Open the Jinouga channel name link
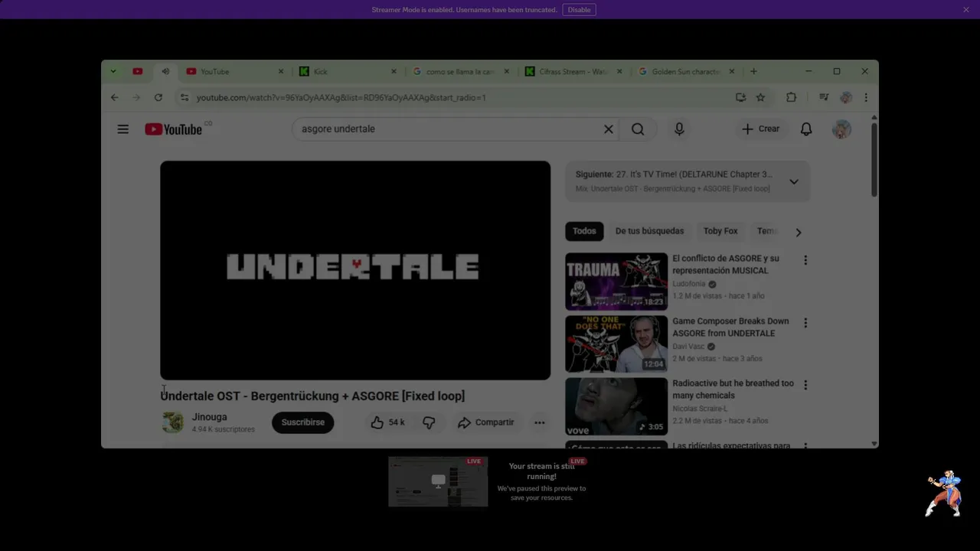The image size is (980, 551). (210, 417)
